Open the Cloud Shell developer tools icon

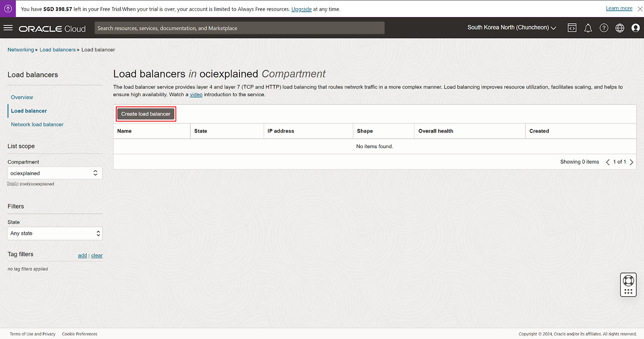tap(572, 28)
